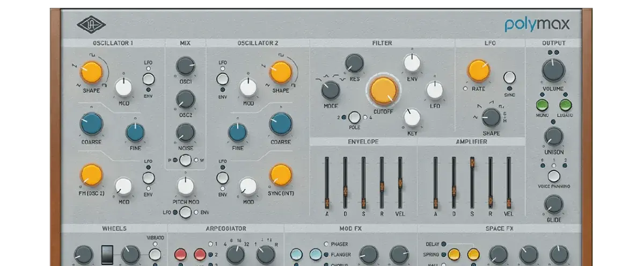644x266 pixels.
Task: Flip Oscillator 2 Shape LFO/ENV switch
Action: click(222, 79)
